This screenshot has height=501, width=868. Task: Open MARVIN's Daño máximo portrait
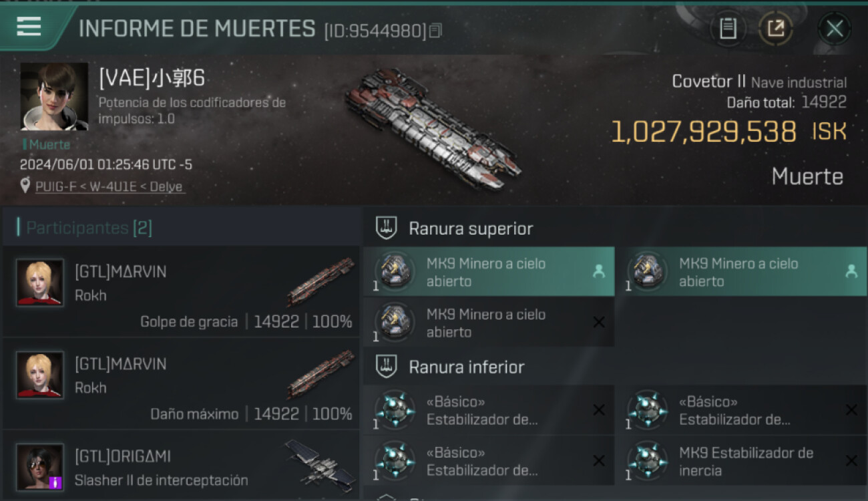[40, 375]
